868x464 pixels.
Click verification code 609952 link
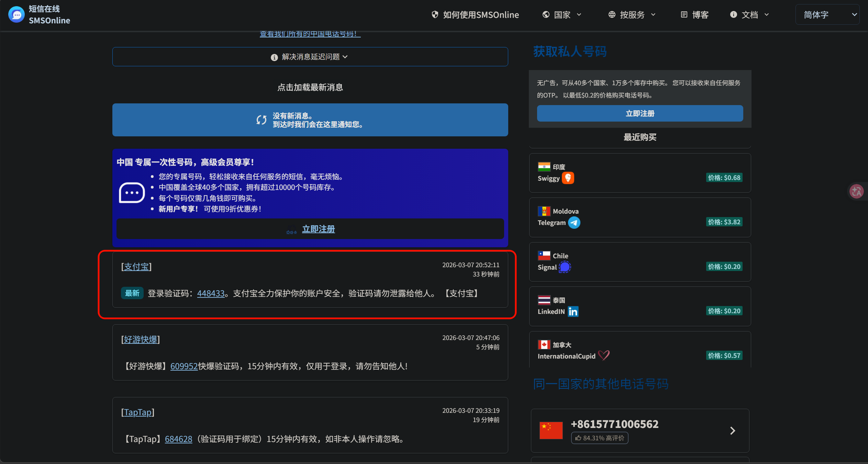(x=184, y=366)
